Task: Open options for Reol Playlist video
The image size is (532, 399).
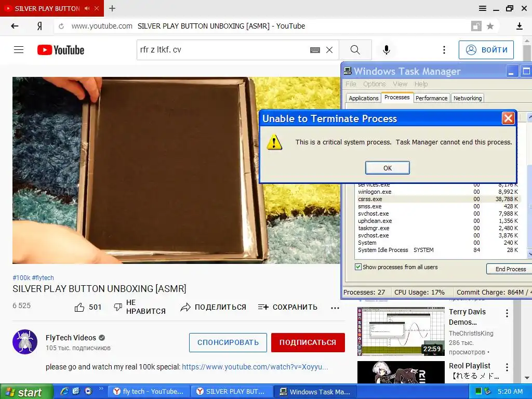Action: tap(507, 367)
